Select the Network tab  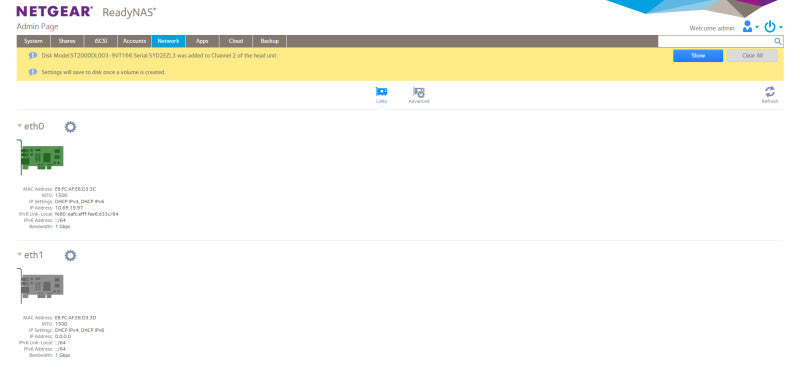(x=168, y=41)
